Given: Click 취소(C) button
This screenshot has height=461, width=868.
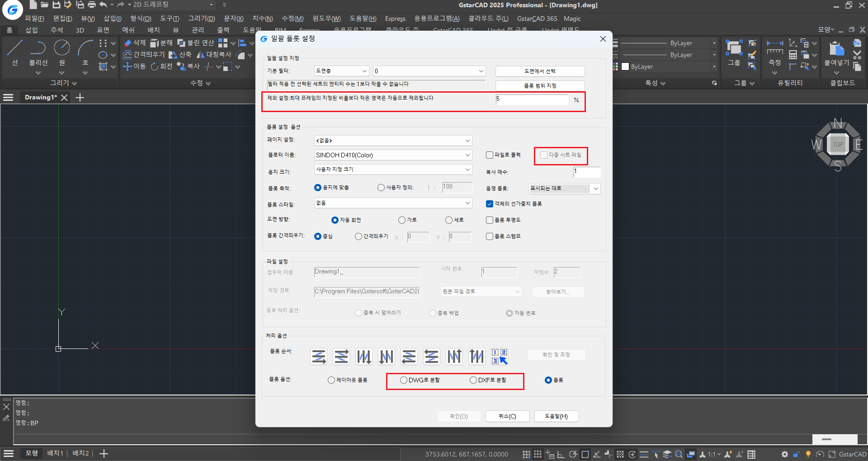Looking at the screenshot, I should [x=507, y=416].
